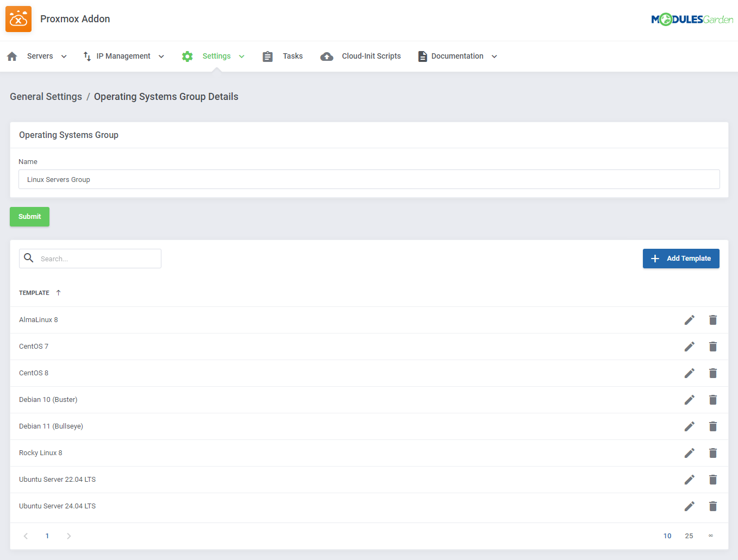Edit the Ubuntu Server 24.04 LTS template
The image size is (738, 560).
tap(689, 506)
